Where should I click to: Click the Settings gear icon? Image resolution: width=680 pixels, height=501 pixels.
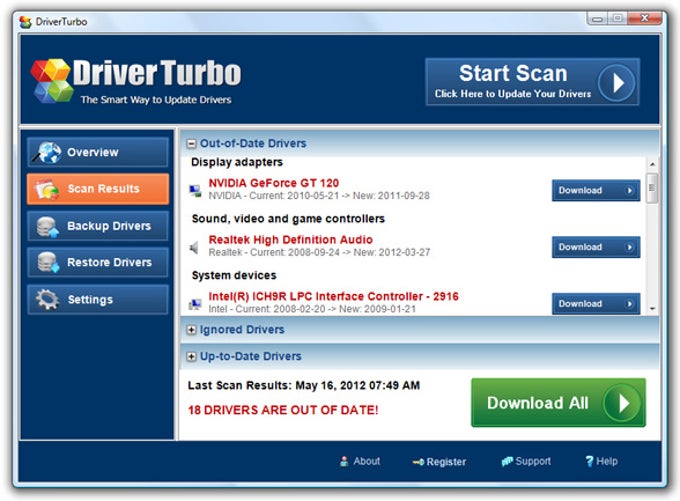tap(47, 299)
